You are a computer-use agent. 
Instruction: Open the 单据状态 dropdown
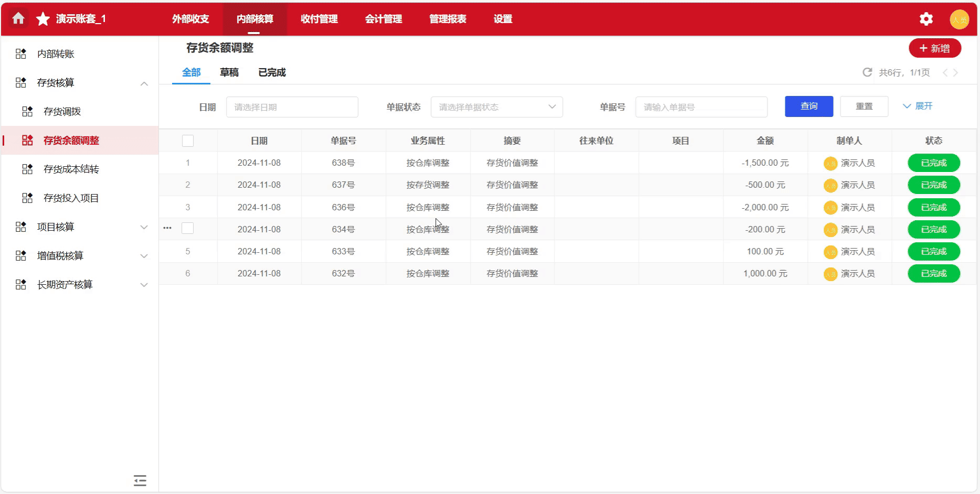[x=496, y=107]
